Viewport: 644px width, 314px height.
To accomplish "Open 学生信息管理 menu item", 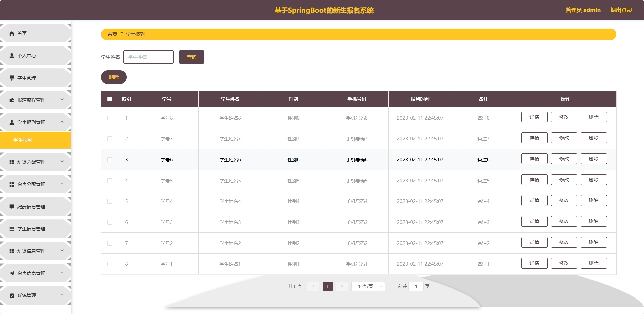I will [x=35, y=229].
